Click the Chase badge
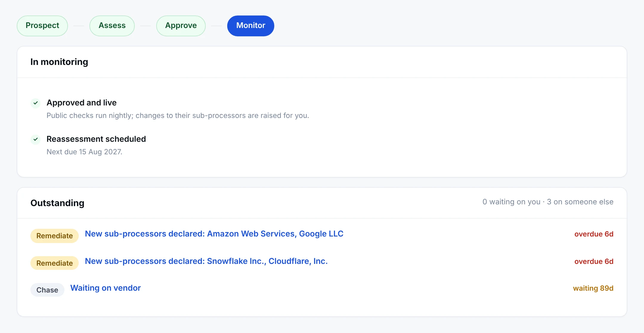Viewport: 644px width, 333px height. click(x=47, y=290)
